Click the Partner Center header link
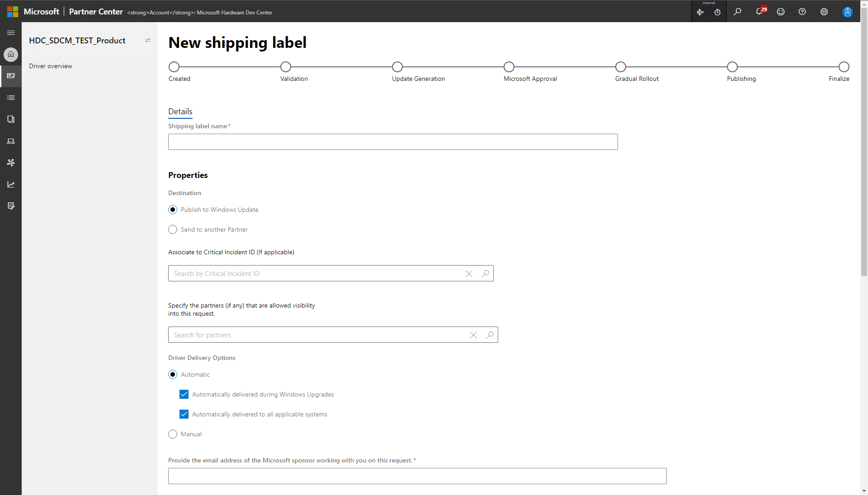Image resolution: width=868 pixels, height=495 pixels. click(96, 12)
